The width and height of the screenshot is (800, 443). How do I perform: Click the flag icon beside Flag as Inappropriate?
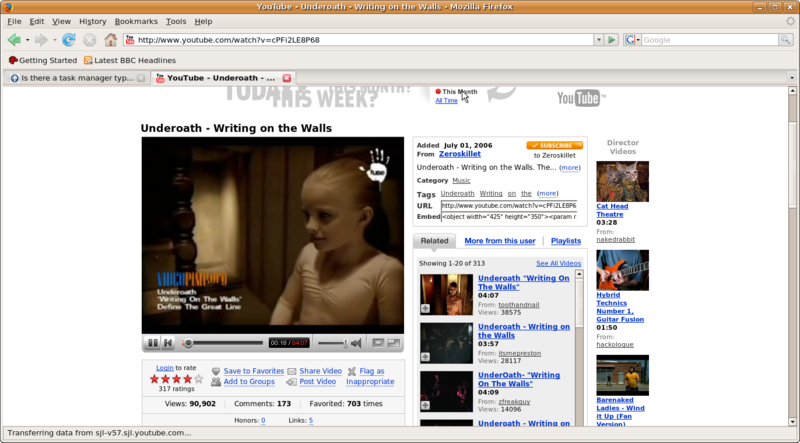(x=352, y=371)
